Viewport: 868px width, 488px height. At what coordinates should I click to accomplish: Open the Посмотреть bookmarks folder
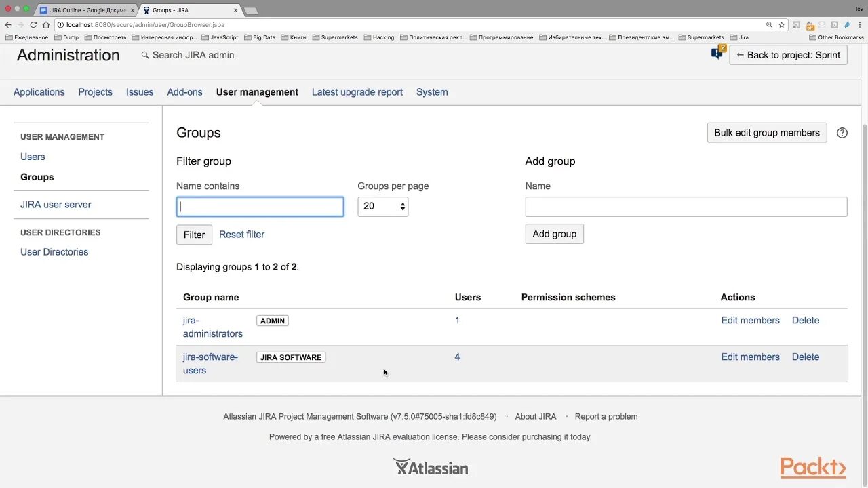click(106, 37)
